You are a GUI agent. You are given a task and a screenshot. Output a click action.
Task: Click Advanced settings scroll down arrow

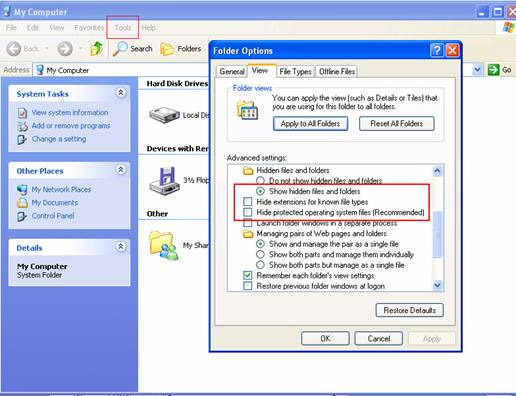coord(437,285)
